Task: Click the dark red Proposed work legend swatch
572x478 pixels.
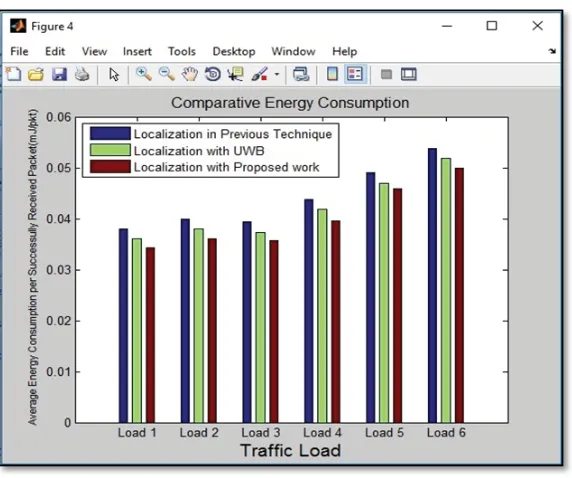Action: pos(110,167)
